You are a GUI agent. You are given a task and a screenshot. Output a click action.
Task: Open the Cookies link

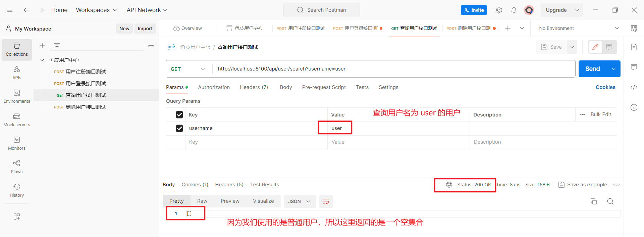(605, 87)
